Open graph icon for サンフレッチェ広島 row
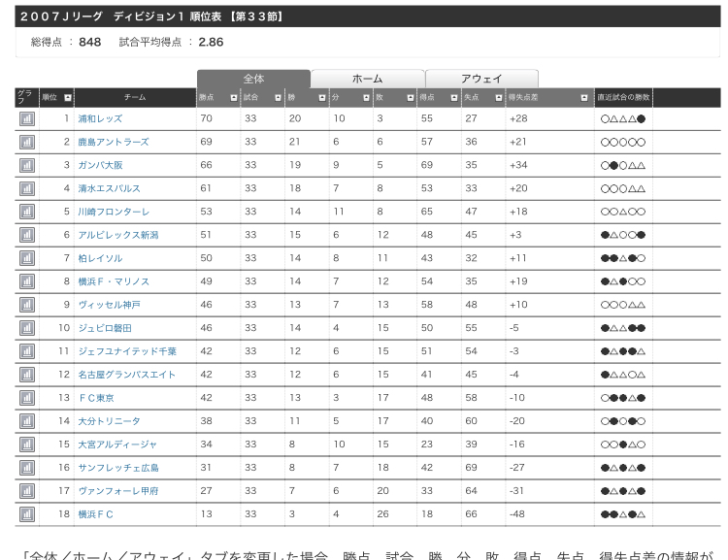Image resolution: width=728 pixels, height=560 pixels. coord(27,468)
